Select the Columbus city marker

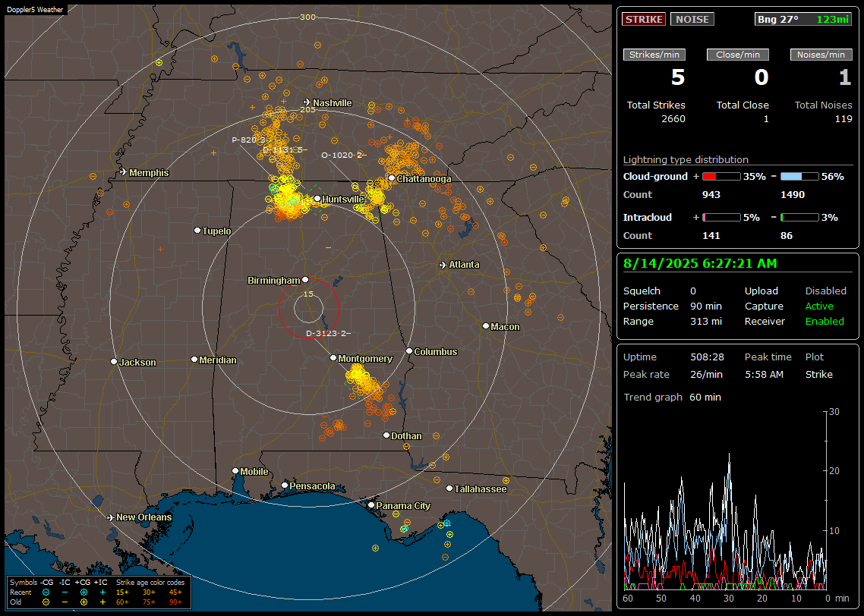pos(409,350)
